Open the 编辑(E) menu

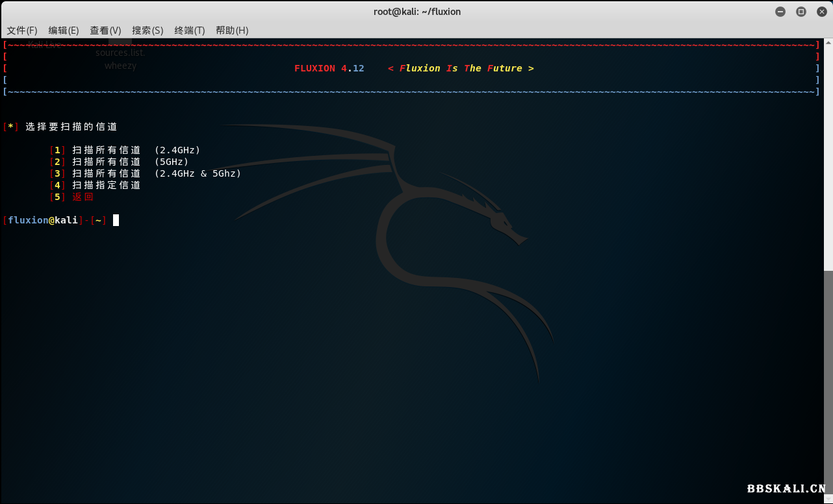(64, 31)
